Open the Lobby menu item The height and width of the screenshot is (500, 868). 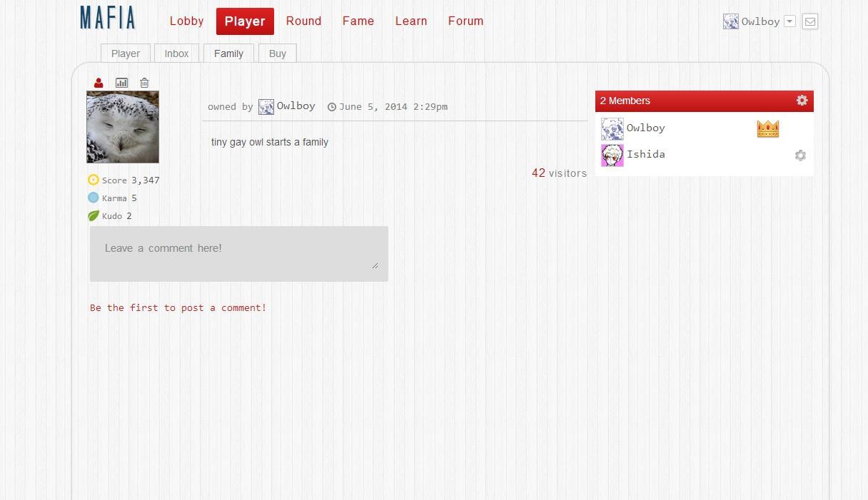point(187,21)
